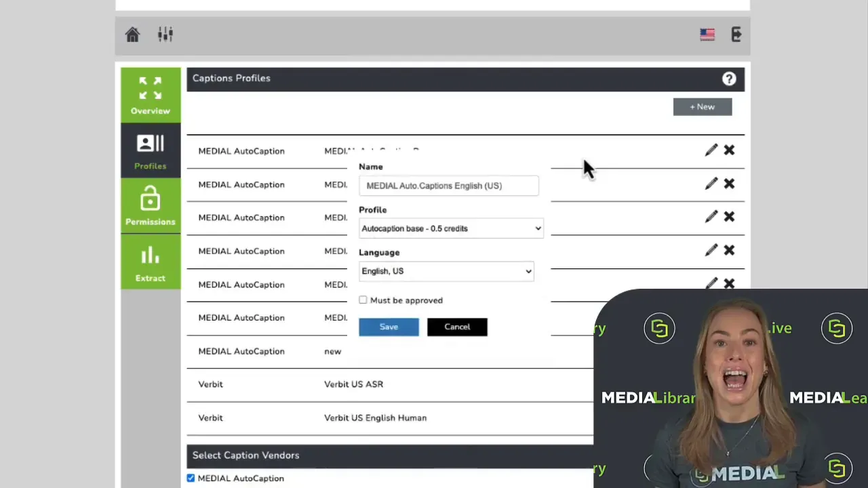
Task: Expand the Language dropdown showing English, US
Action: click(446, 271)
